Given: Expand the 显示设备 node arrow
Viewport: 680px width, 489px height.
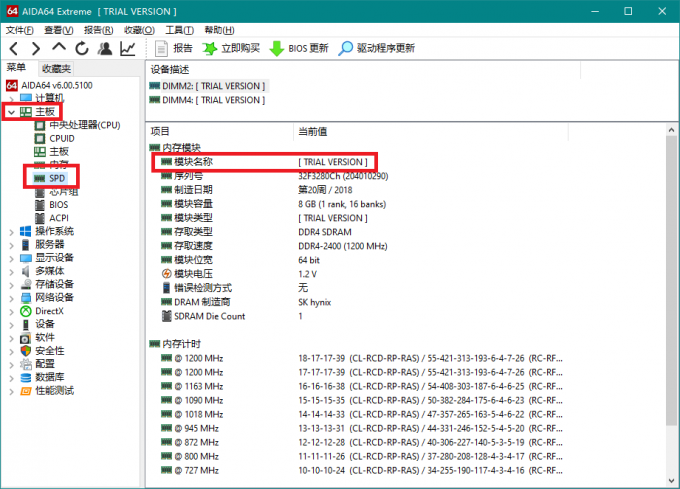Looking at the screenshot, I should (11, 258).
